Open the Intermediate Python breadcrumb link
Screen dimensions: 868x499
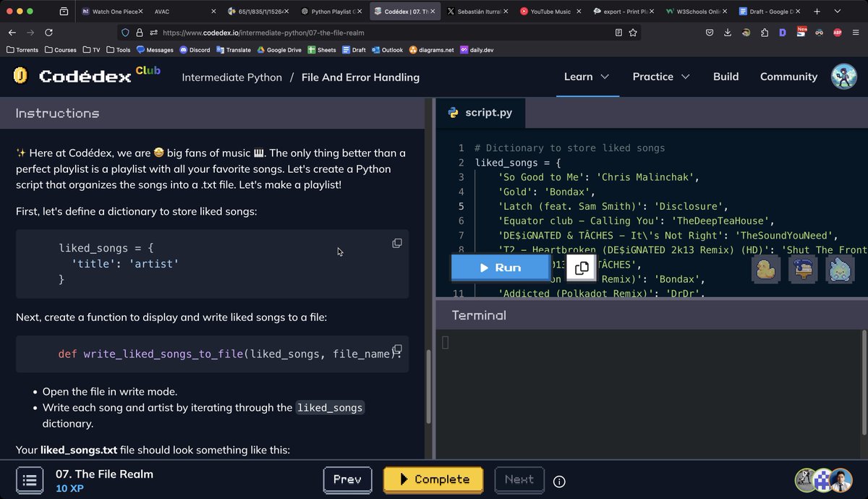(x=232, y=77)
